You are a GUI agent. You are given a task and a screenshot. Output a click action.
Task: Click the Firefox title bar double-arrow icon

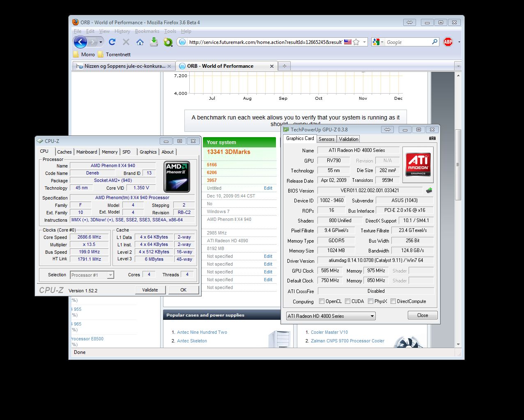click(x=409, y=22)
